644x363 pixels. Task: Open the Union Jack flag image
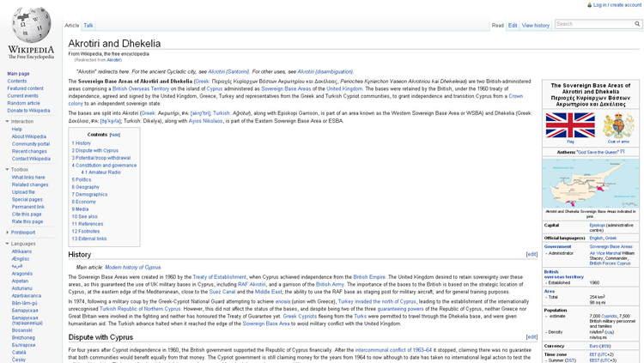[570, 125]
